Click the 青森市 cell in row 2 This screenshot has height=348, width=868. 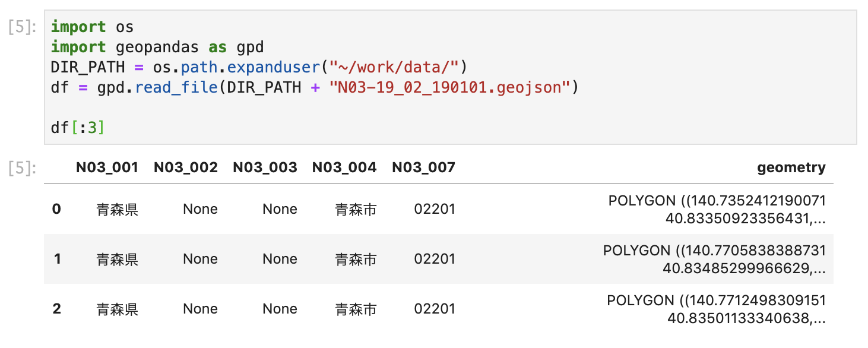356,309
